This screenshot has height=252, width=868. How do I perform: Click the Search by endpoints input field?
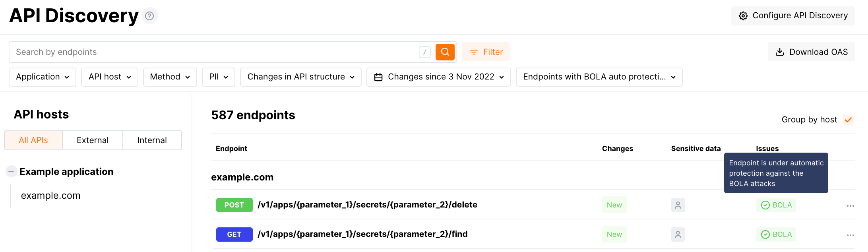pos(215,52)
